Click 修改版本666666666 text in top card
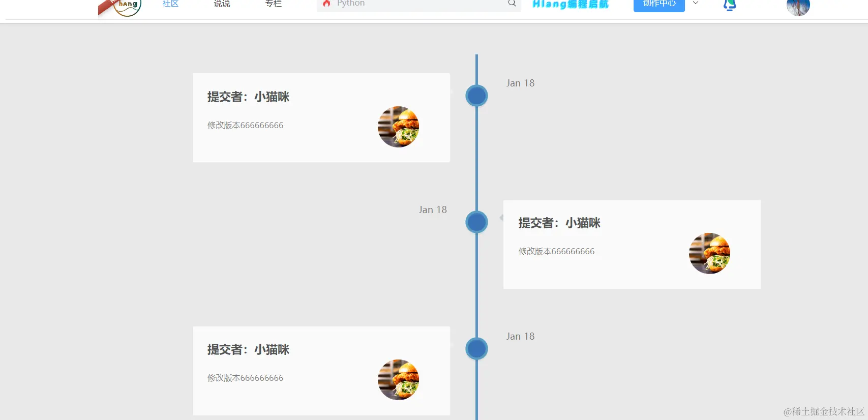The width and height of the screenshot is (868, 420). point(245,125)
